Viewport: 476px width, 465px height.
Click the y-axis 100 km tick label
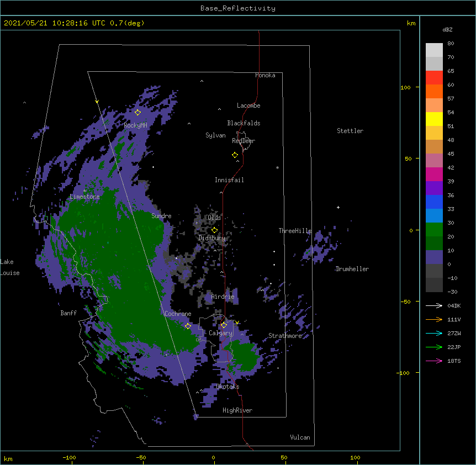(x=405, y=87)
